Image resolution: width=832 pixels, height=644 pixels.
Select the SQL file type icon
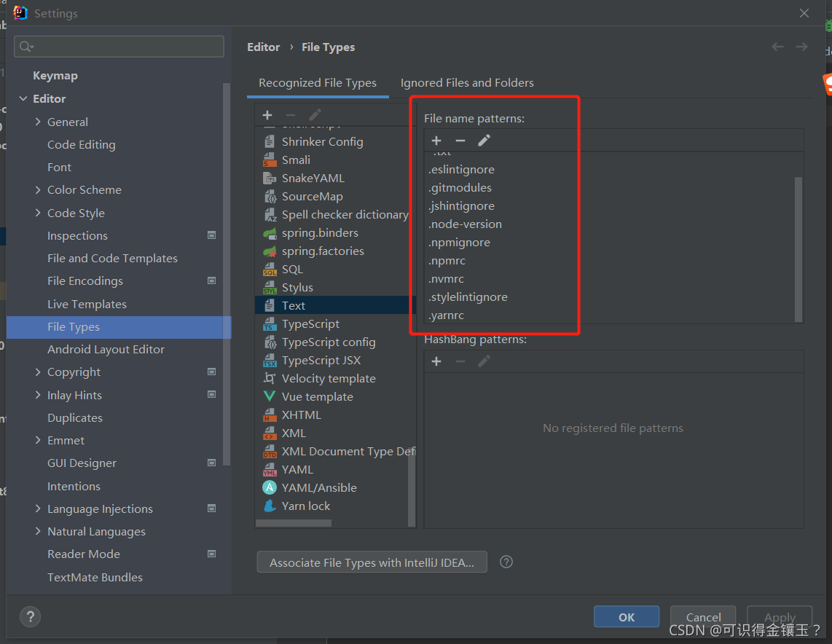[270, 270]
